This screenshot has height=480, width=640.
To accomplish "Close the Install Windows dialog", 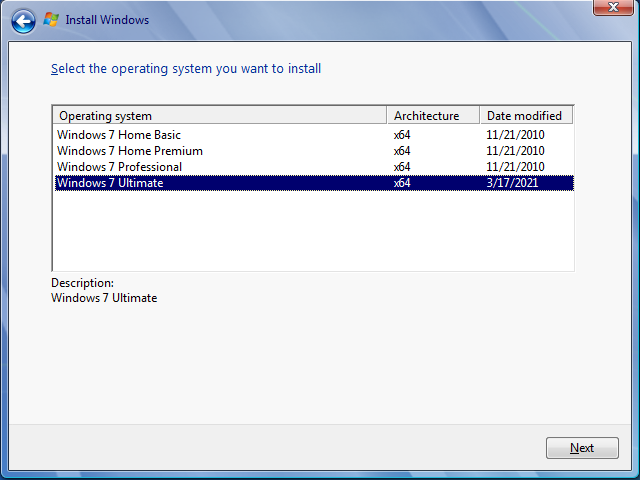I will [613, 7].
